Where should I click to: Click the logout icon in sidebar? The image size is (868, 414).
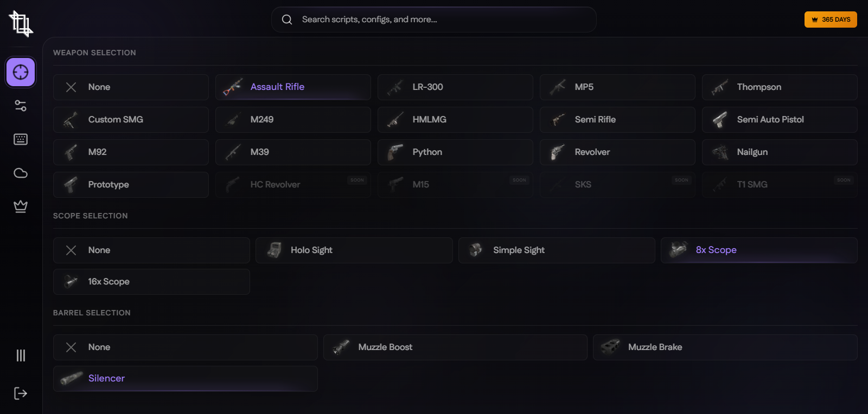pos(21,393)
